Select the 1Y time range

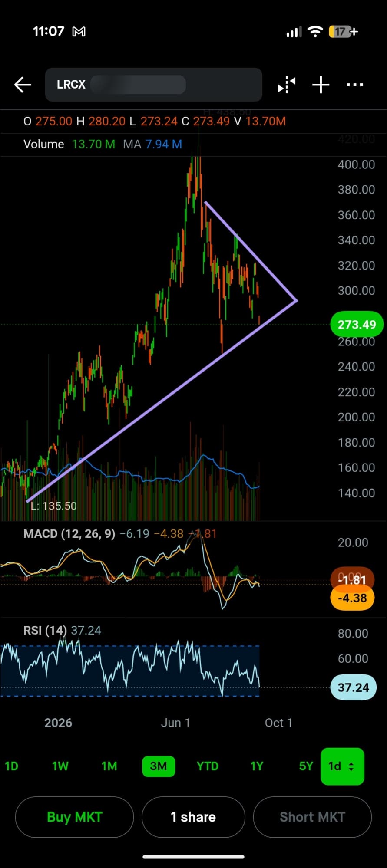click(x=257, y=766)
